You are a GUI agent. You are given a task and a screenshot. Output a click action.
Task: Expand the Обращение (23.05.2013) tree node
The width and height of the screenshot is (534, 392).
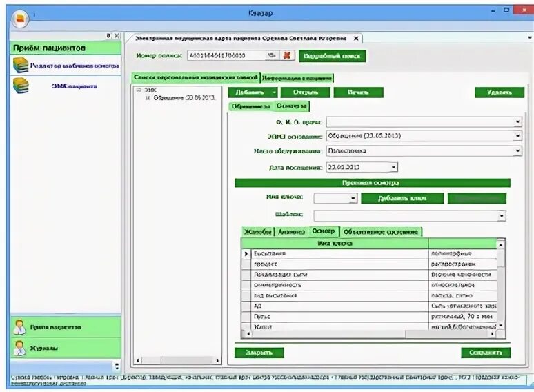[148, 98]
